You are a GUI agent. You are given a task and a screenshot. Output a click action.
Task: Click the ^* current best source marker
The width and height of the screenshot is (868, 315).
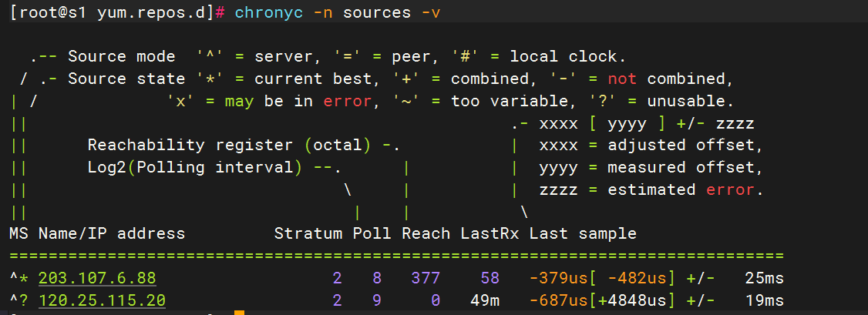[19, 278]
